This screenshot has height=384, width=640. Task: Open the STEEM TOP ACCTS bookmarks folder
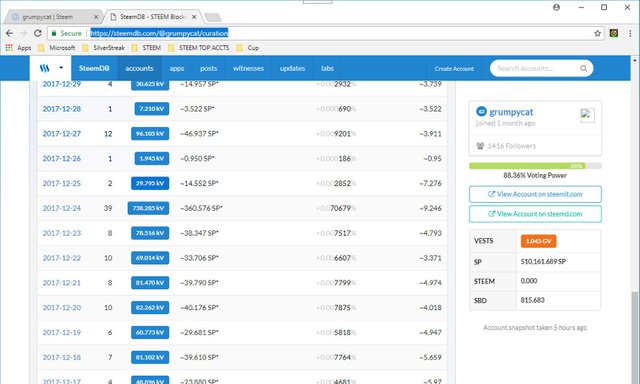tap(199, 48)
